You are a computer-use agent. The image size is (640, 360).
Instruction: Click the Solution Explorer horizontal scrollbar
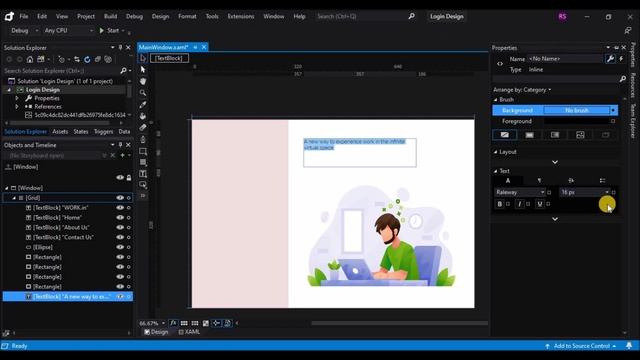(x=60, y=123)
